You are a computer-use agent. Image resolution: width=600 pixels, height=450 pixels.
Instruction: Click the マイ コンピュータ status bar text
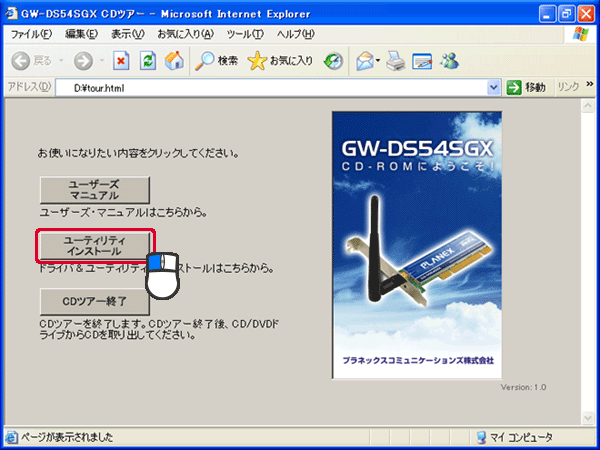click(521, 437)
